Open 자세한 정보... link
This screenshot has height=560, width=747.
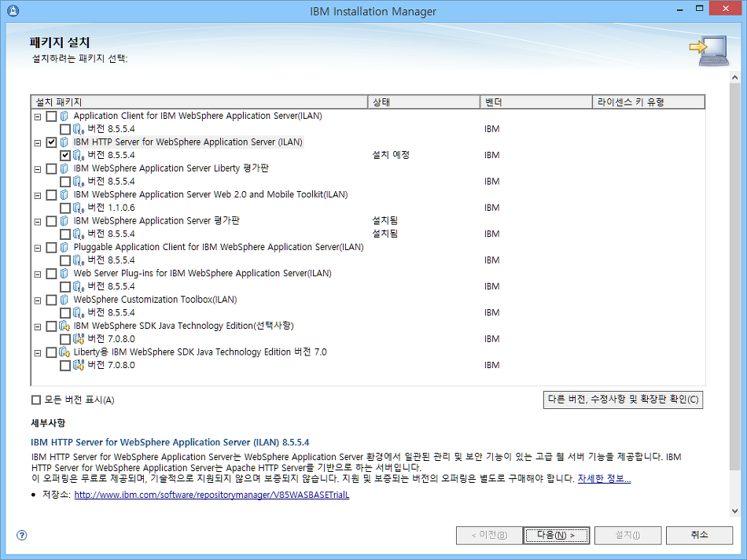tap(604, 478)
